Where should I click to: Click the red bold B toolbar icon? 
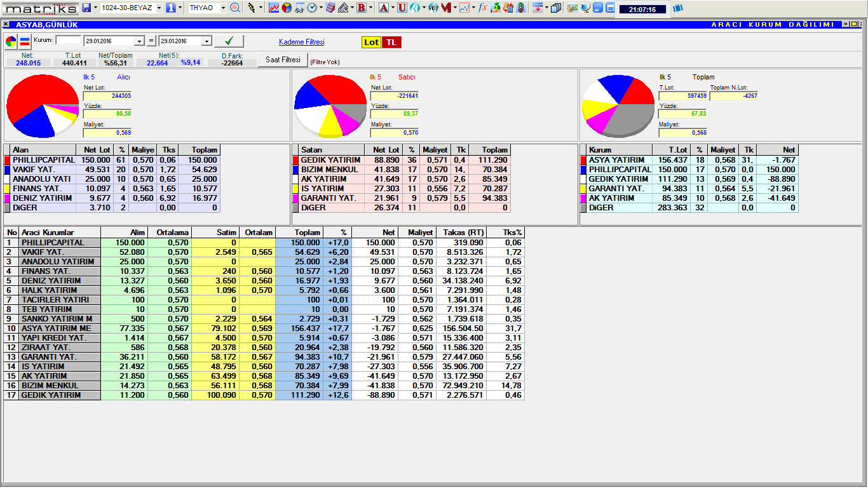pos(362,8)
